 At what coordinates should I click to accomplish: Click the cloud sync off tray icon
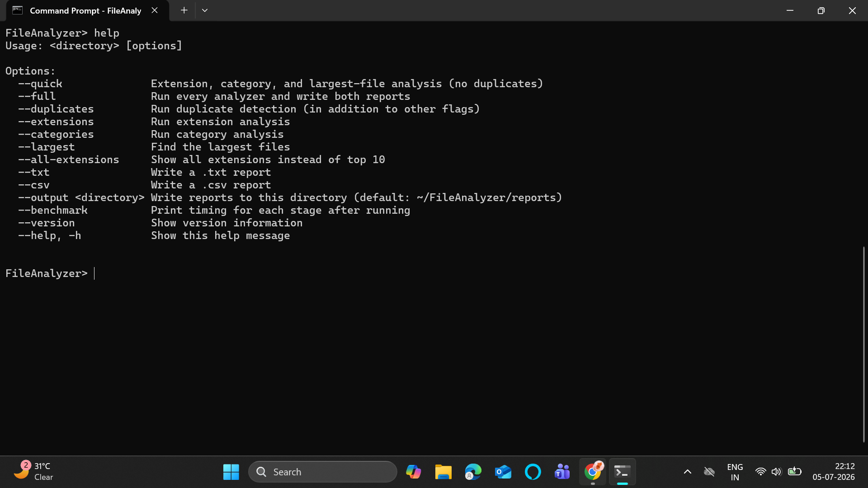click(709, 472)
